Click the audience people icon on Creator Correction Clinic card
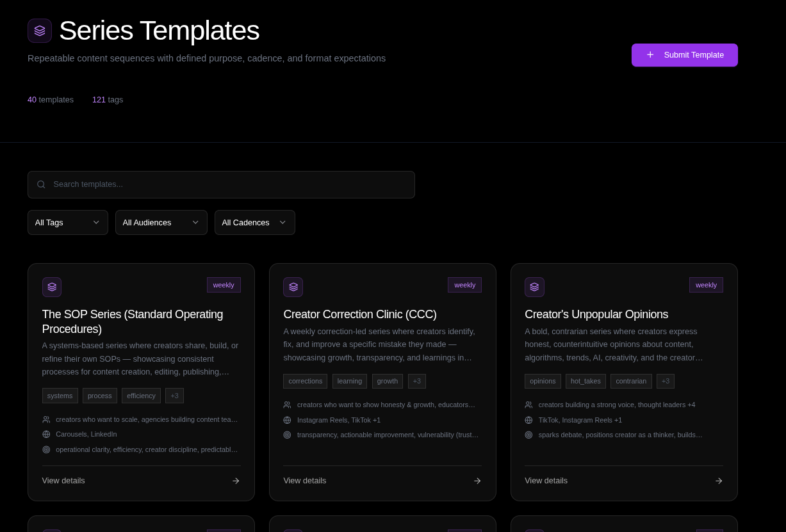This screenshot has height=532, width=786. click(x=287, y=405)
